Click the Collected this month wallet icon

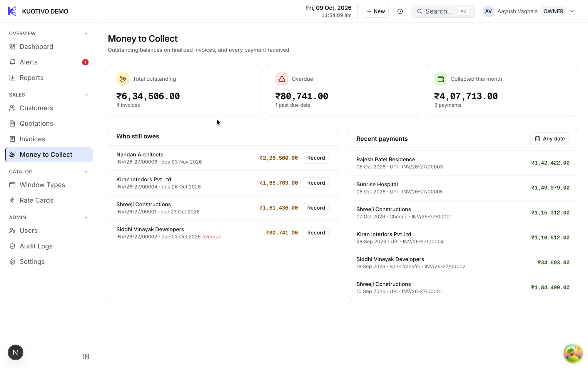pyautogui.click(x=441, y=79)
